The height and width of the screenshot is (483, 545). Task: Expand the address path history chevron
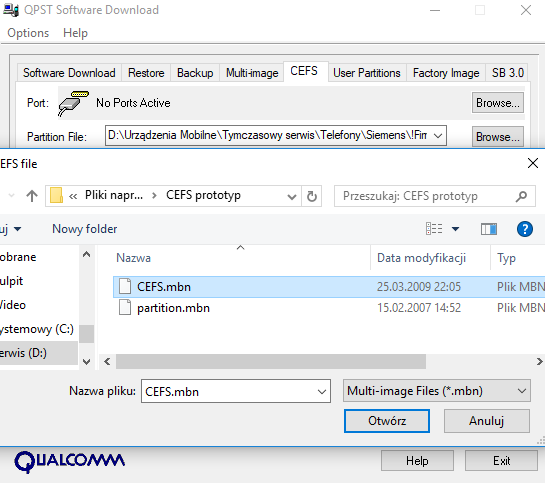292,197
